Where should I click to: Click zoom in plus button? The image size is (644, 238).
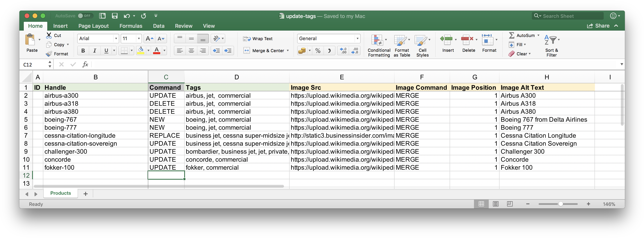click(x=588, y=204)
